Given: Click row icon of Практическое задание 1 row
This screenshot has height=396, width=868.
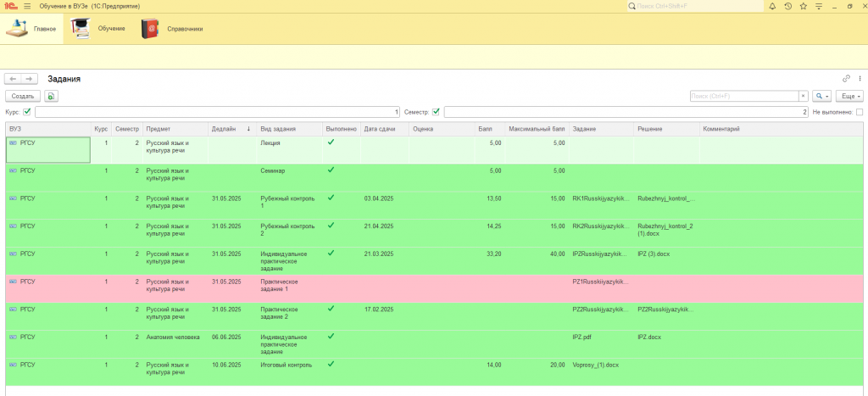Looking at the screenshot, I should (x=14, y=282).
